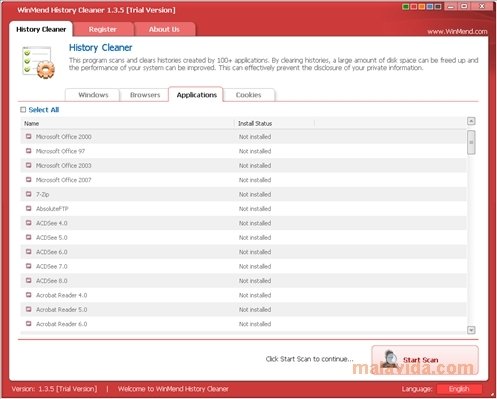Open the Language dropdown showing English
Viewport: 497px width, 399px height.
coord(459,389)
